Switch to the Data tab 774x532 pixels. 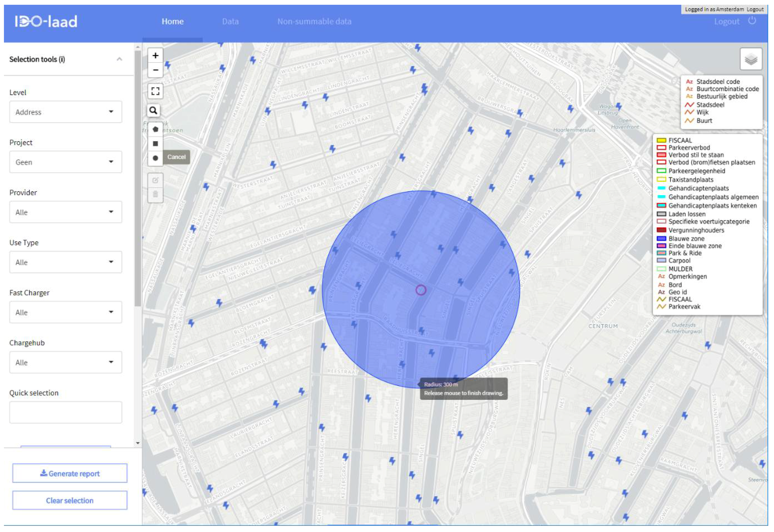tap(230, 22)
